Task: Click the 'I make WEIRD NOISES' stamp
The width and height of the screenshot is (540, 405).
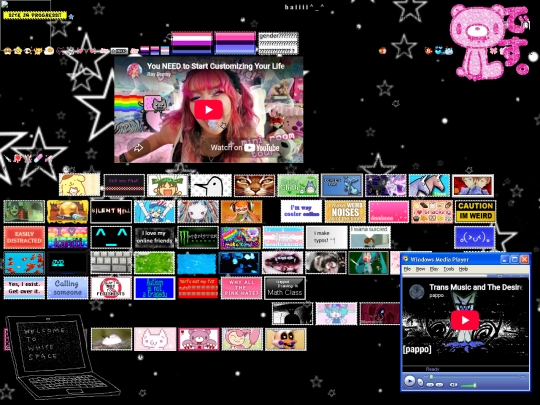Action: (x=345, y=211)
